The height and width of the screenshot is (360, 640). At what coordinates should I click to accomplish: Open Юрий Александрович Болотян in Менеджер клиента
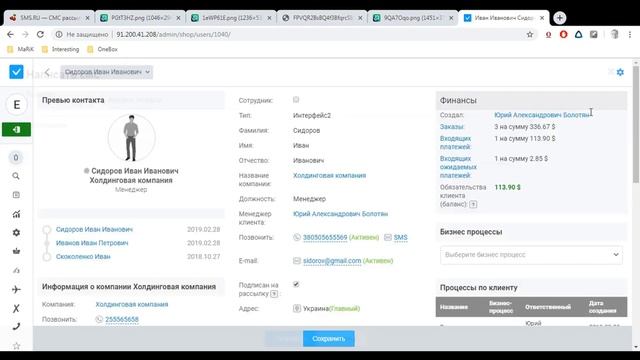(340, 214)
